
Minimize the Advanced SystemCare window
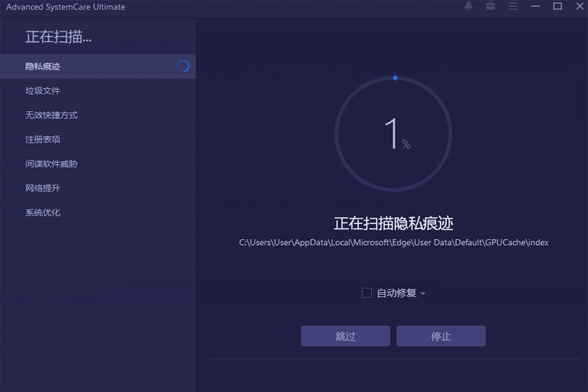coord(535,6)
